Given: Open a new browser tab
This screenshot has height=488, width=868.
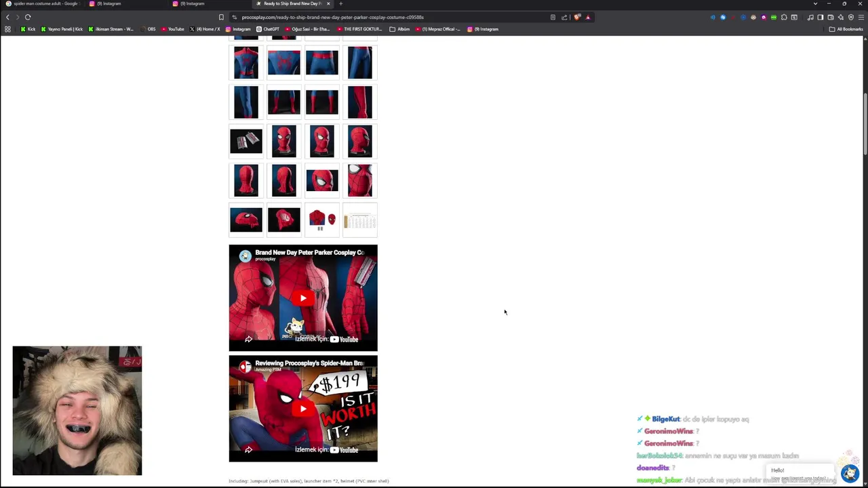Looking at the screenshot, I should click(x=341, y=3).
